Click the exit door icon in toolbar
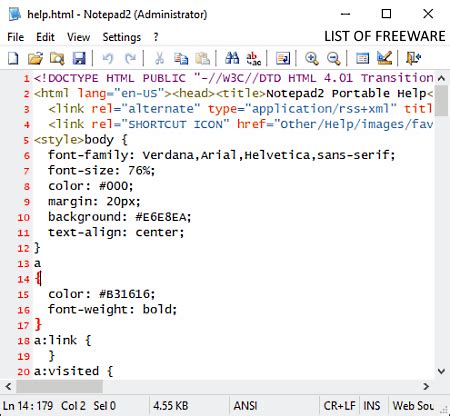This screenshot has width=450, height=416. click(x=413, y=58)
